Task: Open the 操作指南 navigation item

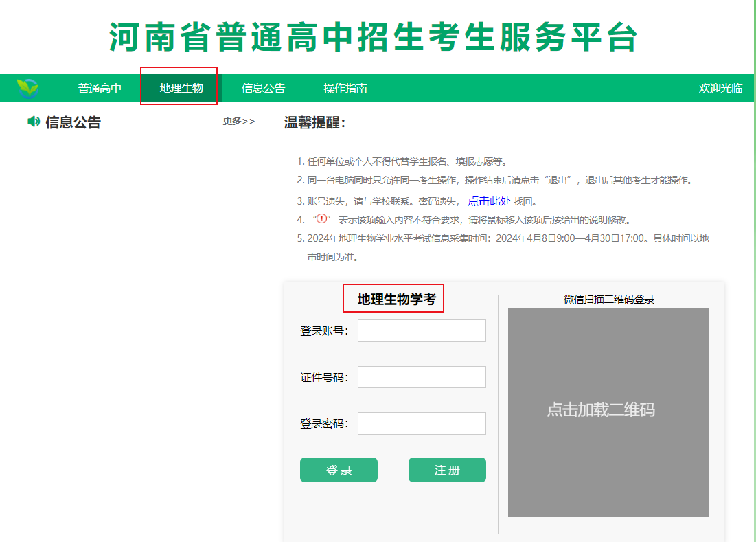Action: tap(345, 88)
